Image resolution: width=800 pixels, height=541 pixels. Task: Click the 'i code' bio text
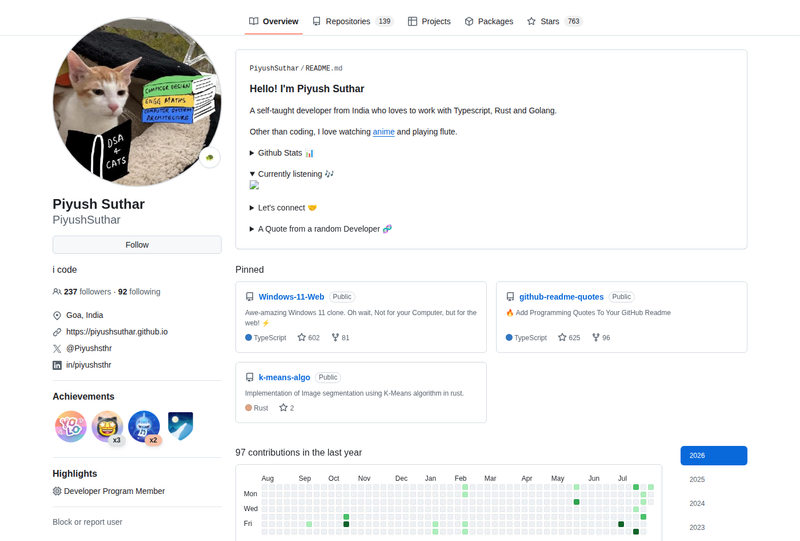[x=65, y=270]
